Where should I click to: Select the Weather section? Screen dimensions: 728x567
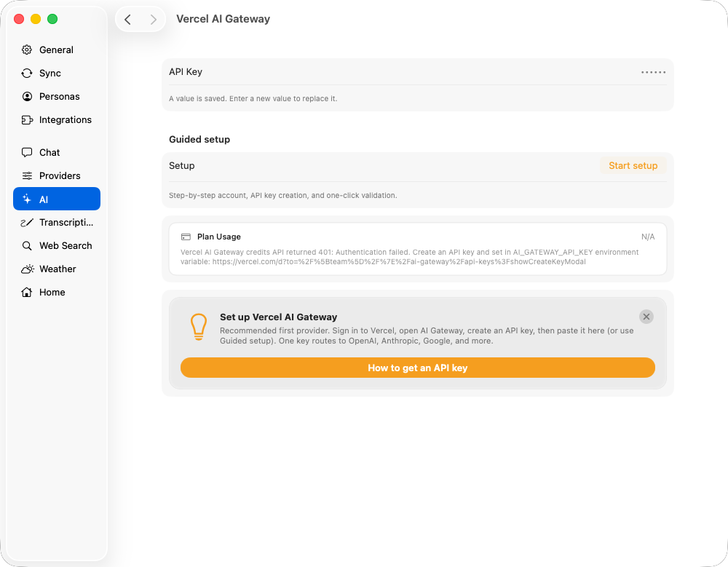pyautogui.click(x=58, y=269)
